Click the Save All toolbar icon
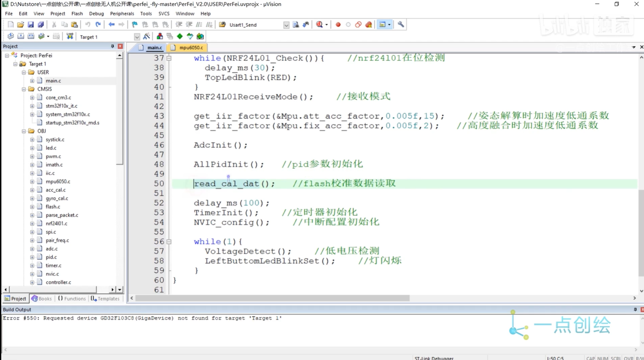This screenshot has width=644, height=360. pyautogui.click(x=41, y=25)
